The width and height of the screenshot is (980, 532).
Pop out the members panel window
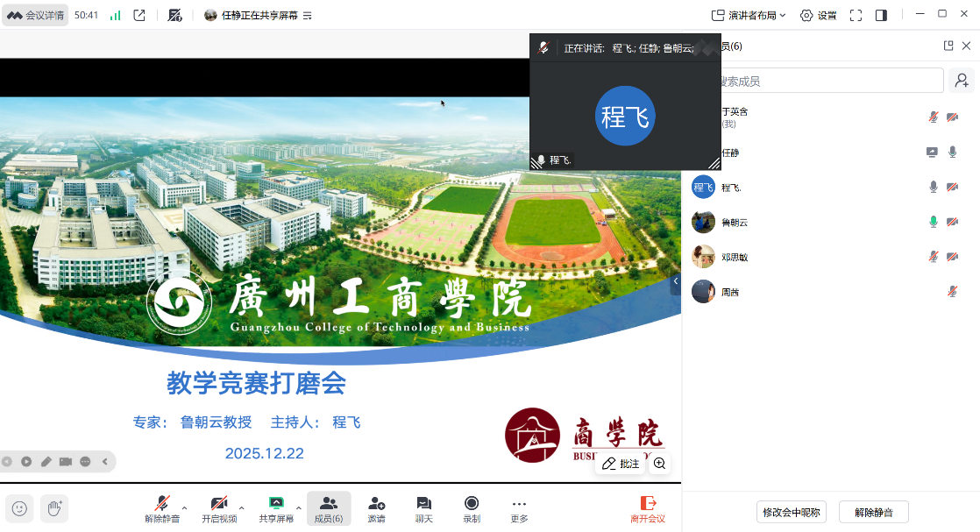point(948,46)
